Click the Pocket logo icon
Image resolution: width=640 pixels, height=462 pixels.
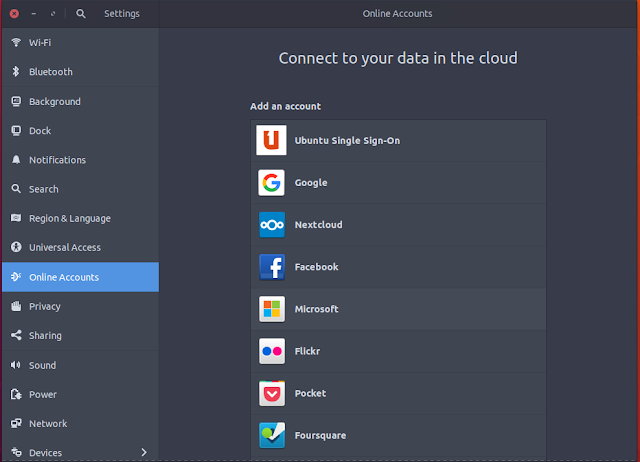(271, 393)
